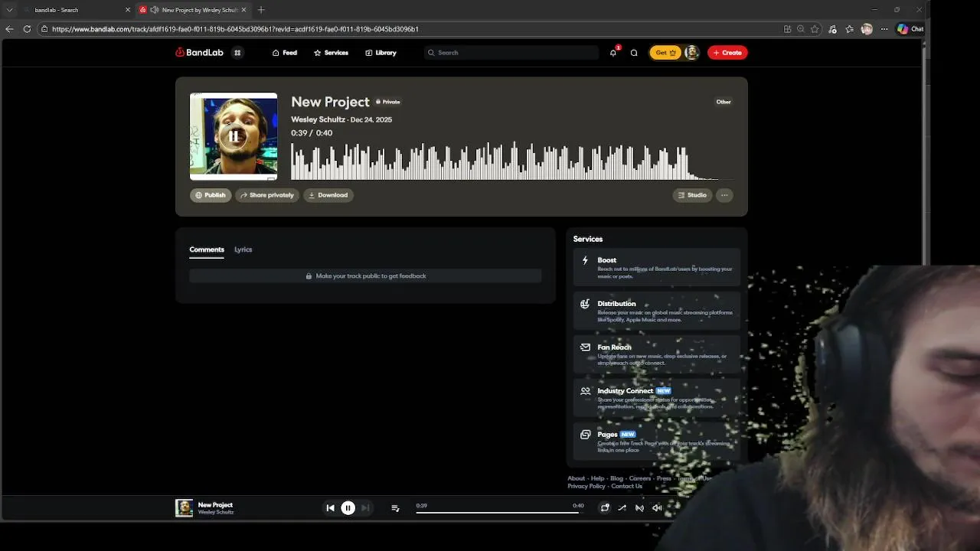The height and width of the screenshot is (551, 980).
Task: Open the About footer link
Action: pos(576,478)
